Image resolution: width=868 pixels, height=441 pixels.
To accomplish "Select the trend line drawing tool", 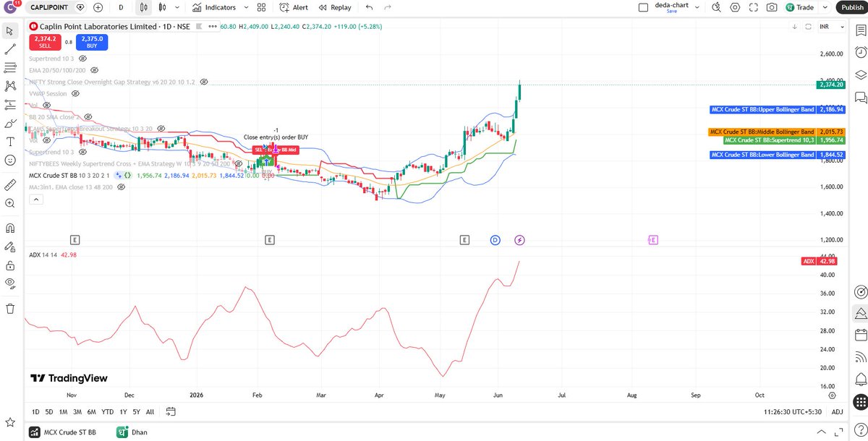I will tap(10, 49).
